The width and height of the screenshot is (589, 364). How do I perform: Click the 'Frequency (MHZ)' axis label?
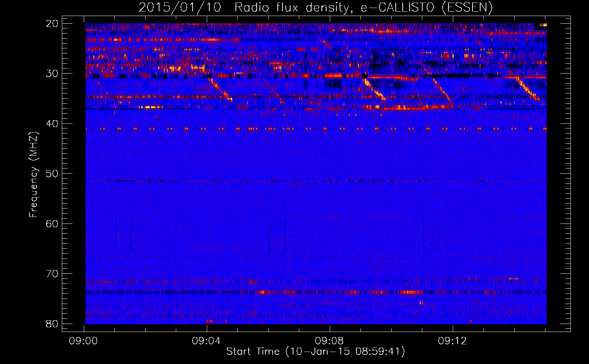pyautogui.click(x=33, y=175)
